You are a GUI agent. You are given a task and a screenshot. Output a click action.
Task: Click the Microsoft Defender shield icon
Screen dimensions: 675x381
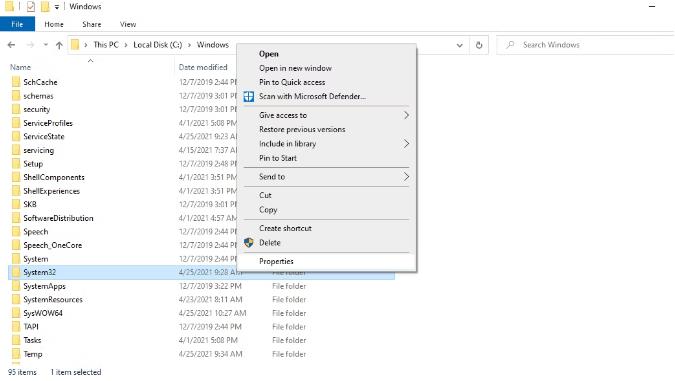click(x=249, y=96)
